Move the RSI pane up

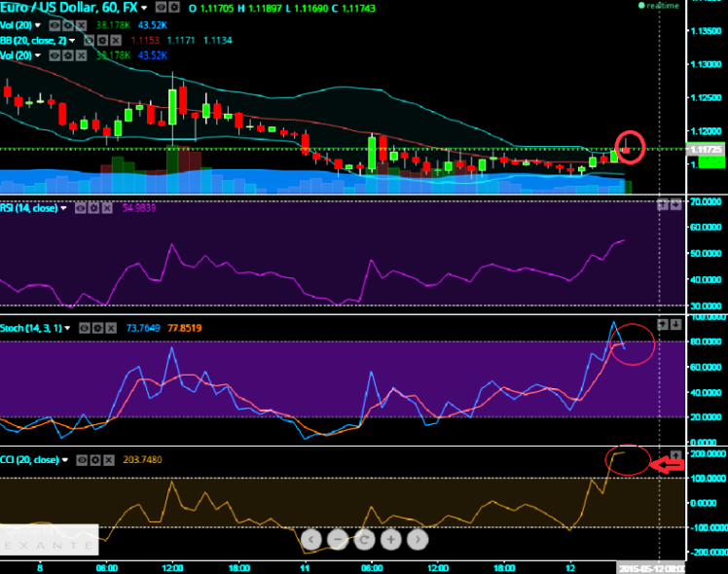663,204
